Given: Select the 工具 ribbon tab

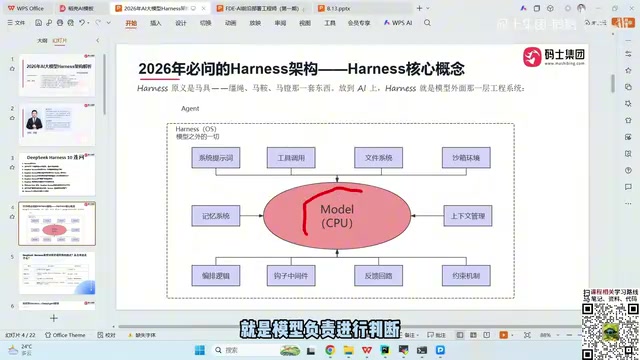Looking at the screenshot, I should (x=330, y=23).
